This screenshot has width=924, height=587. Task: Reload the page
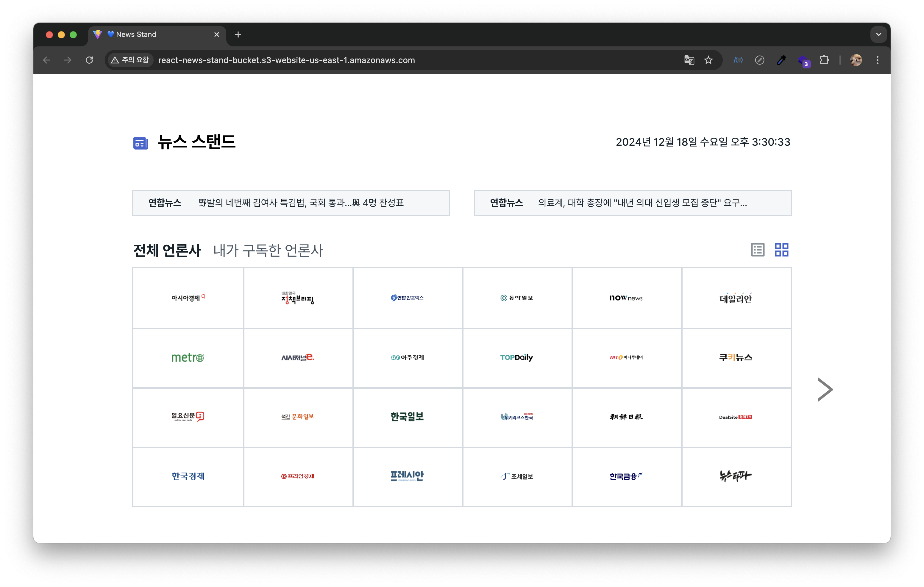[89, 60]
